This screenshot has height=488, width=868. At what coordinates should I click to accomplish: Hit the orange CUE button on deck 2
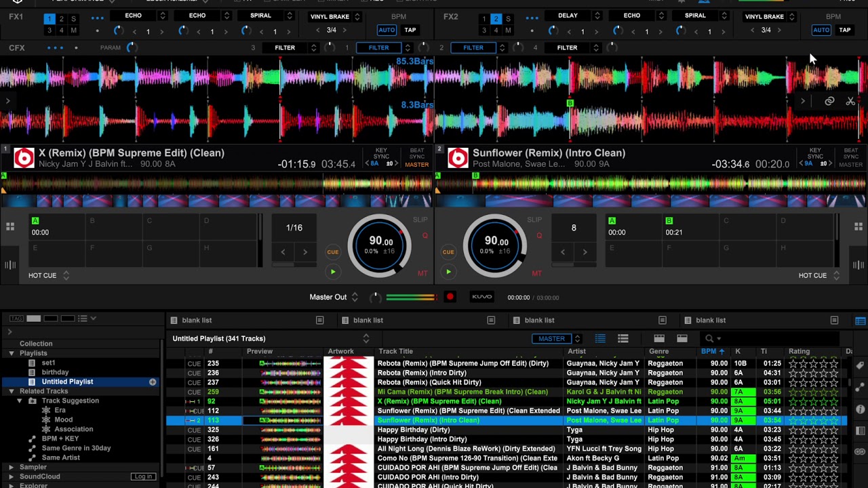pyautogui.click(x=448, y=252)
